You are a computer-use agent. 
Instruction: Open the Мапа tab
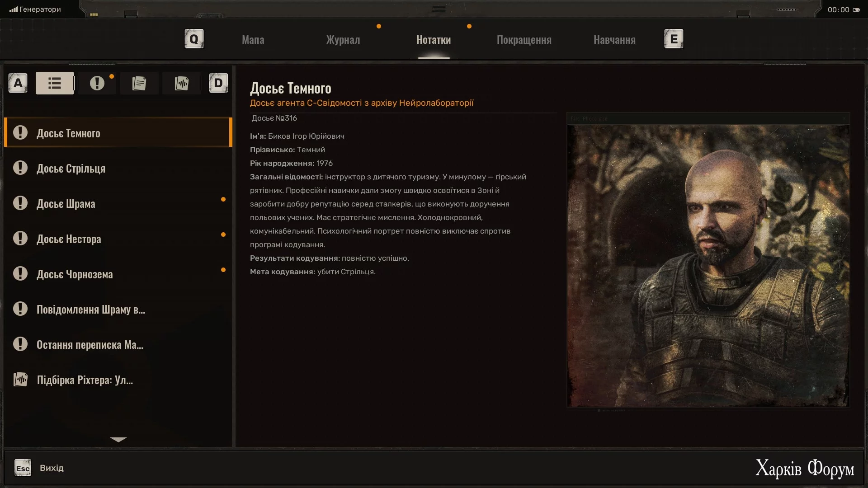[x=253, y=40]
